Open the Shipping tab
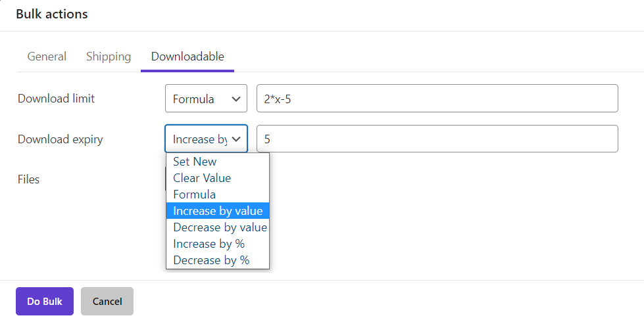 tap(109, 57)
